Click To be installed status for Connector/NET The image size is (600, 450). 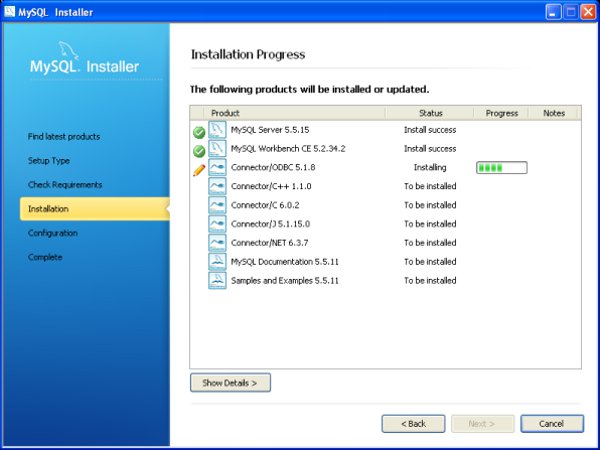coord(430,243)
